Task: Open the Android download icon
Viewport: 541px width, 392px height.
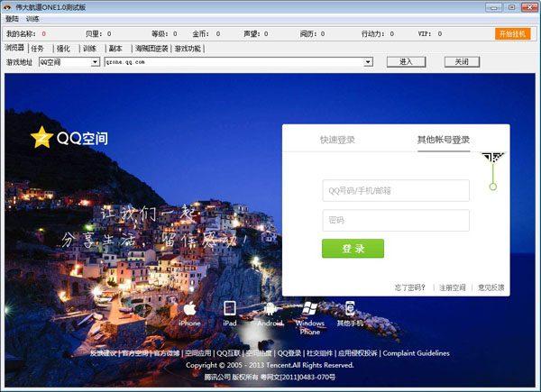Action: pos(270,308)
